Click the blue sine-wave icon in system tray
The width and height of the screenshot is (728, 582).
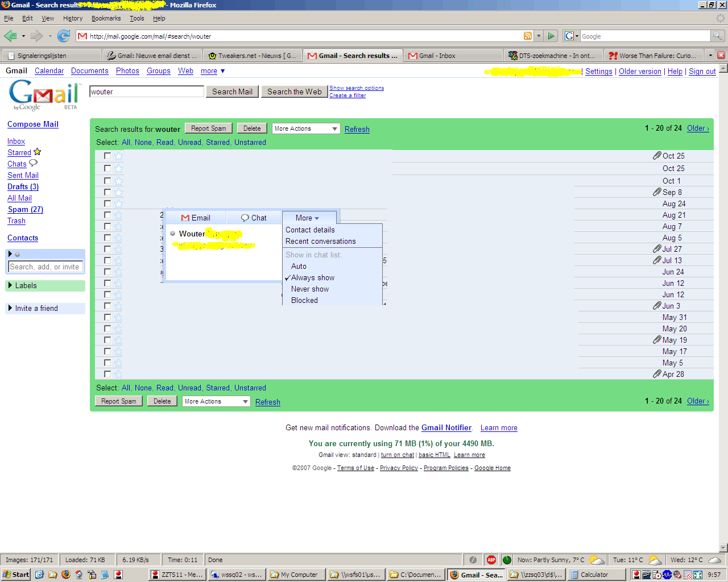click(x=667, y=575)
